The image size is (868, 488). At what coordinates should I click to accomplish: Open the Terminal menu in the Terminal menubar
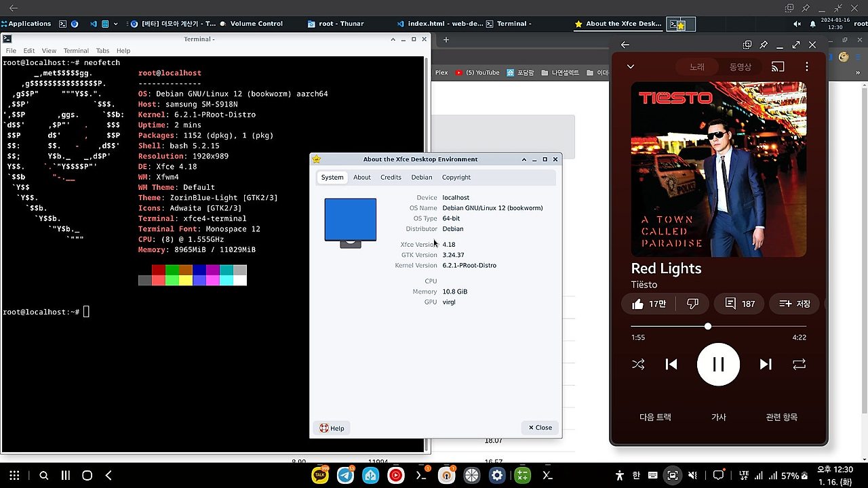[x=76, y=51]
